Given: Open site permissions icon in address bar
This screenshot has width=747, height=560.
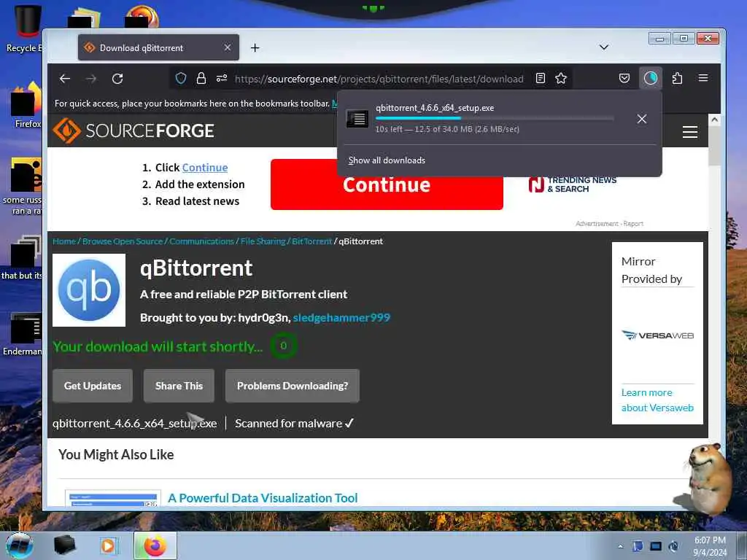Looking at the screenshot, I should [222, 78].
